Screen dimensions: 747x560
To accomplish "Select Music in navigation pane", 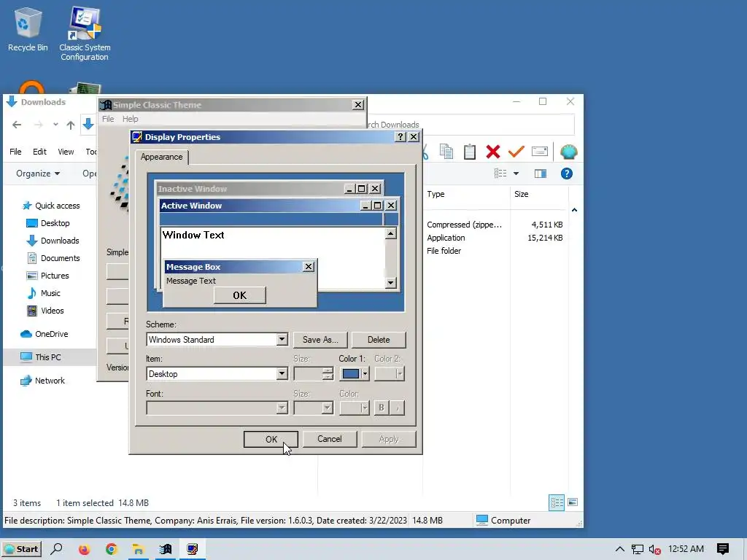I will (x=44, y=293).
